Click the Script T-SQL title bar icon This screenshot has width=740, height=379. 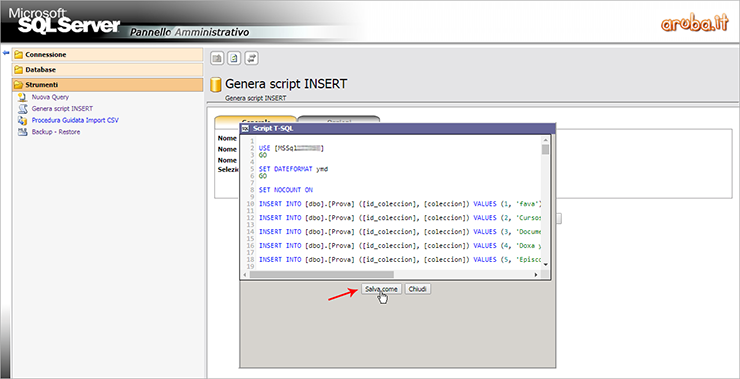pos(245,128)
